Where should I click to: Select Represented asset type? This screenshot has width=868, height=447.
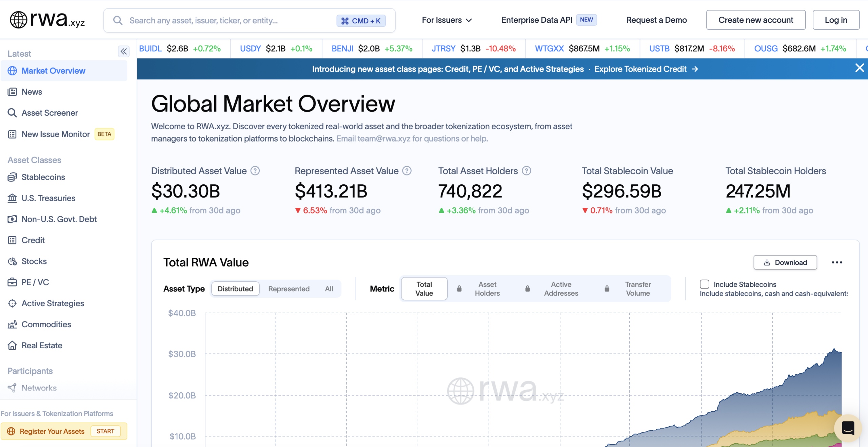pos(289,288)
